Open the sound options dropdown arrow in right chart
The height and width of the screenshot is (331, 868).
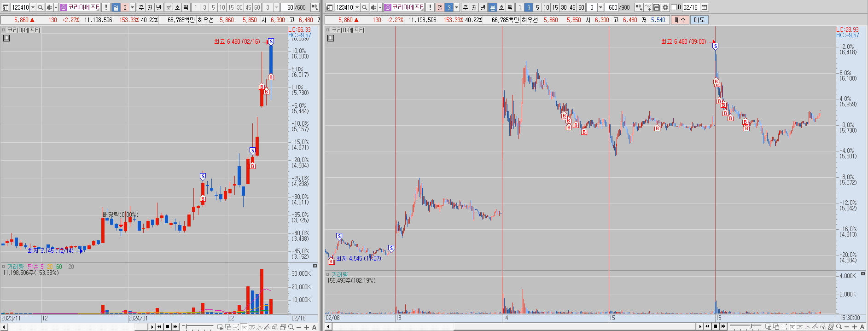(x=380, y=7)
